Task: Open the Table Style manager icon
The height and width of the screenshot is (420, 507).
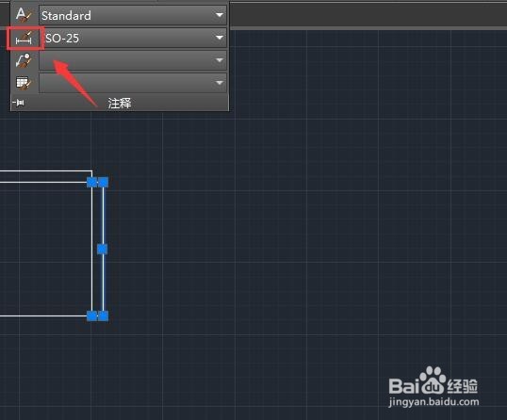Action: coord(24,83)
